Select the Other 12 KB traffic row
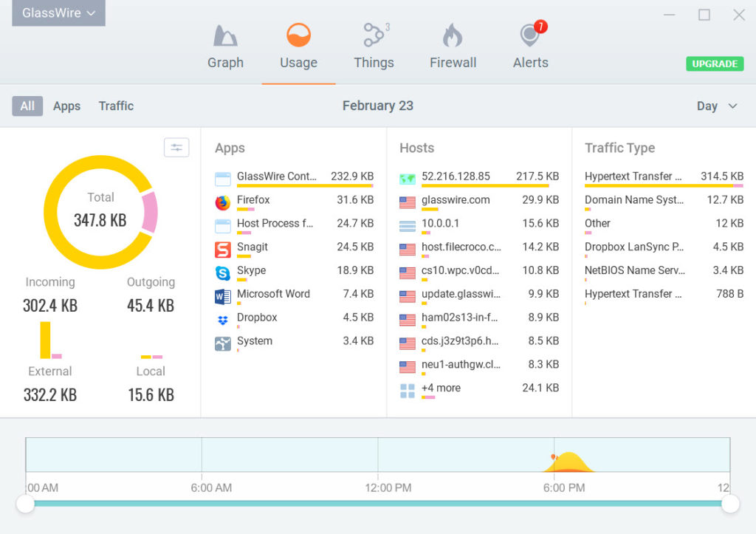756x534 pixels. pos(664,225)
